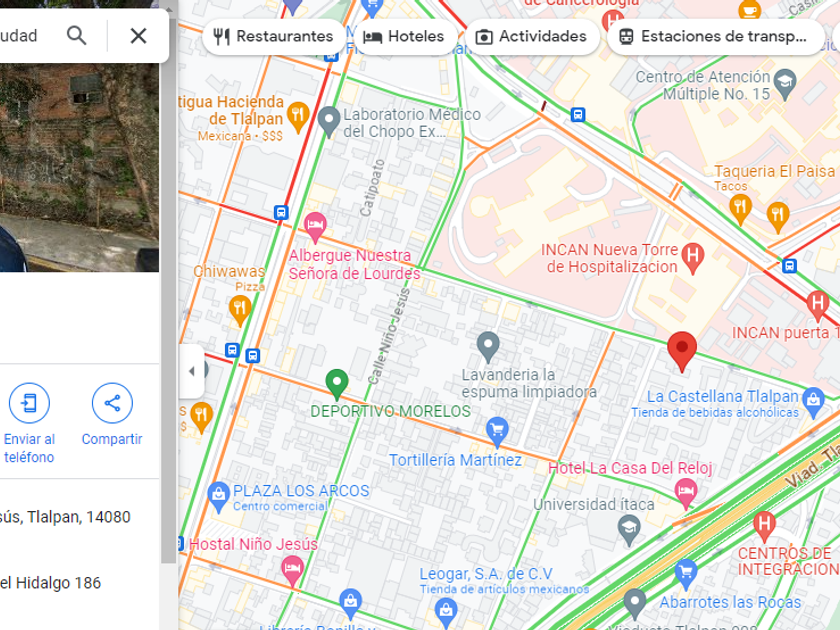Clear the search with the X icon

coord(138,36)
